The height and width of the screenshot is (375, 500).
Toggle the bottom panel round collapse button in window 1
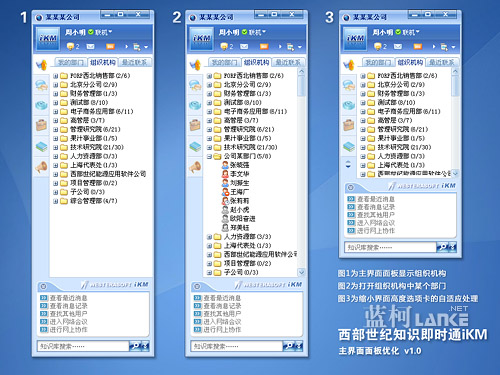[x=43, y=286]
